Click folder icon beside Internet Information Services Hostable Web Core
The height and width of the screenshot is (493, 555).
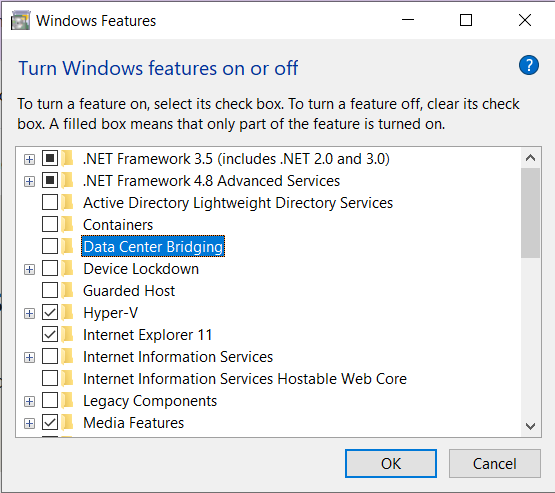click(x=67, y=378)
